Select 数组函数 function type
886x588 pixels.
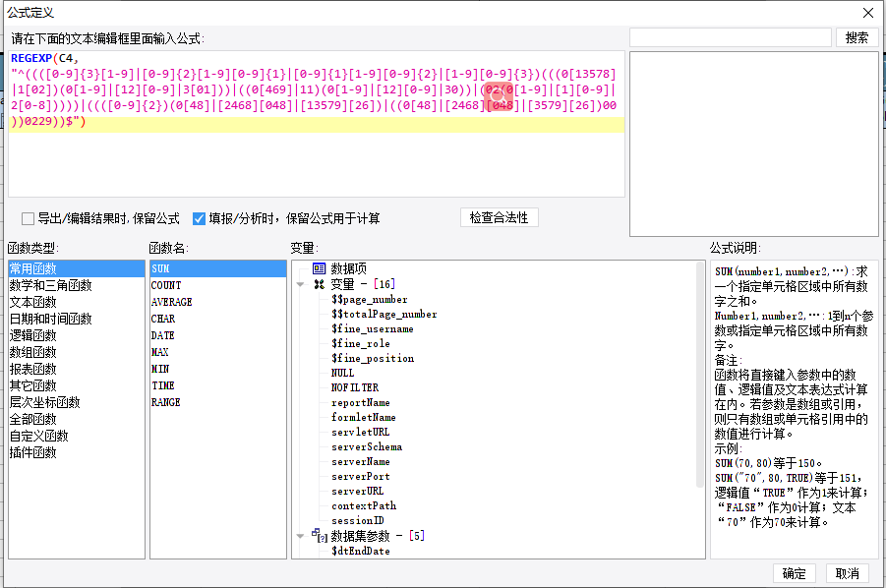tap(77, 352)
